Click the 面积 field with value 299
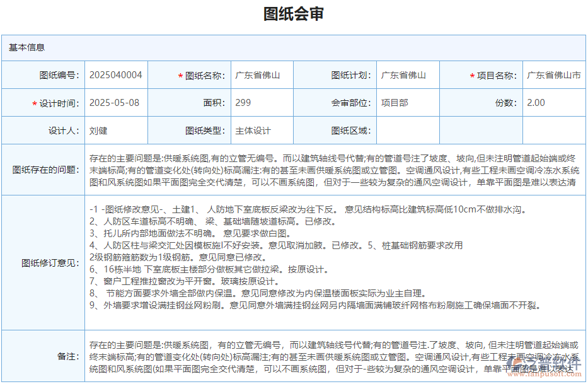The image size is (588, 384). 262,102
